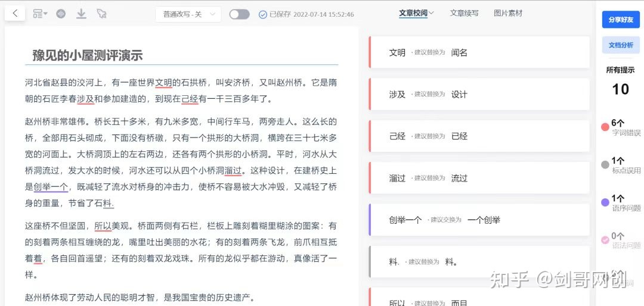Toggle the rewrite mode switch

[239, 14]
